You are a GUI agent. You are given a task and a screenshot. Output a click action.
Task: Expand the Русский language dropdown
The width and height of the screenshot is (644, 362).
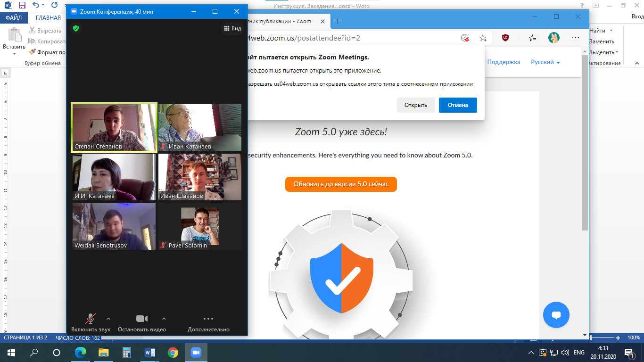coord(545,62)
